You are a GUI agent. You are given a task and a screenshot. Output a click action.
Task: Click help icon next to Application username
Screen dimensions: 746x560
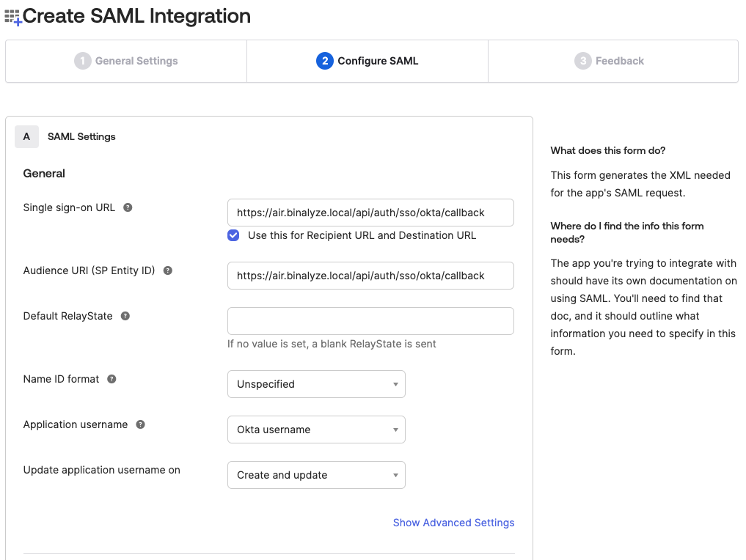140,424
